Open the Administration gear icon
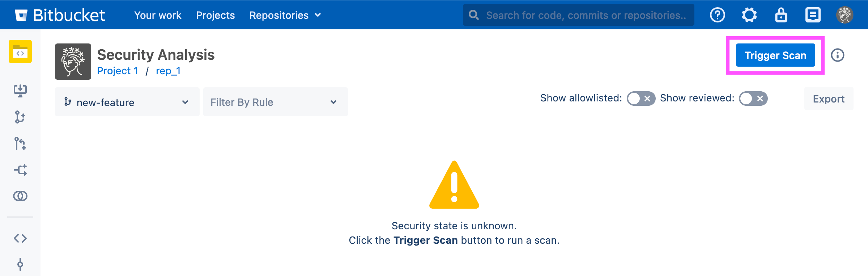The height and width of the screenshot is (276, 868). [x=749, y=15]
